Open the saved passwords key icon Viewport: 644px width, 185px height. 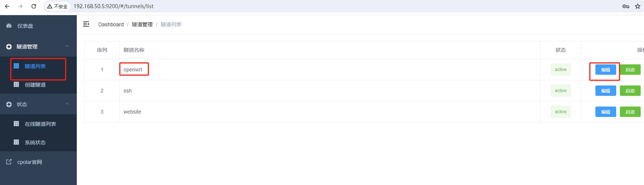[x=626, y=6]
